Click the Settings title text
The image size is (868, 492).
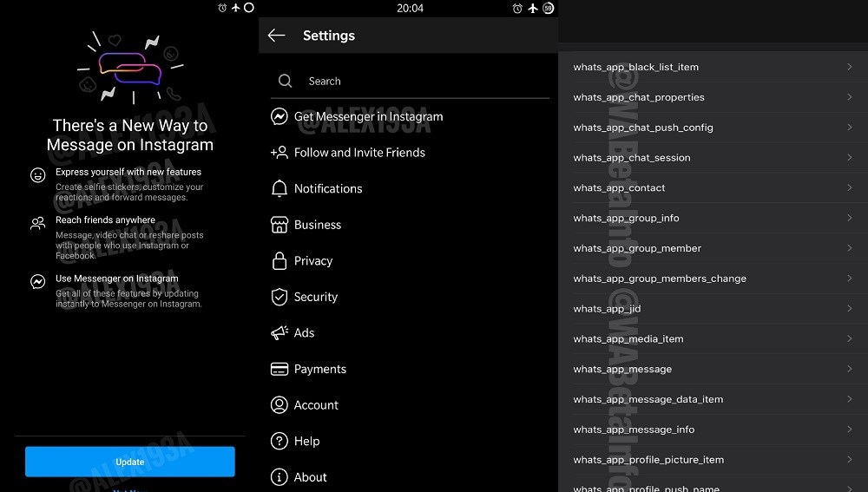[x=329, y=36]
